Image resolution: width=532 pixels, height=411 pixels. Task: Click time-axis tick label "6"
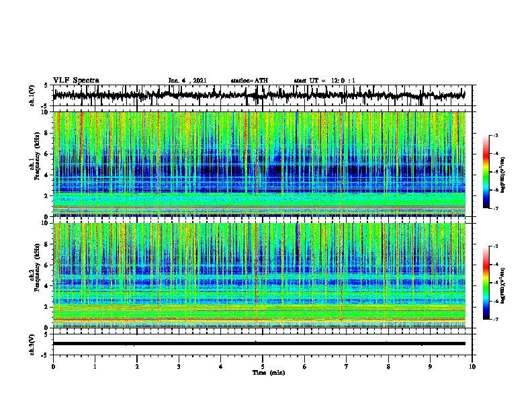[305, 367]
